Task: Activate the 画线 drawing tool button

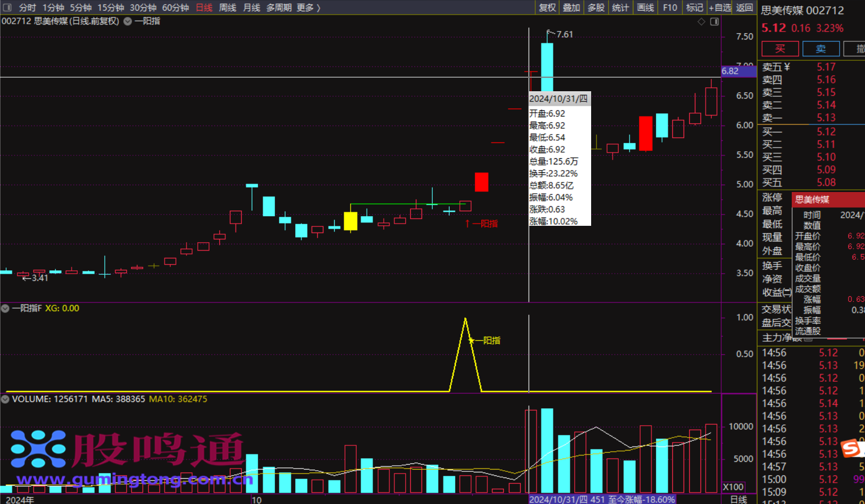Action: [645, 7]
